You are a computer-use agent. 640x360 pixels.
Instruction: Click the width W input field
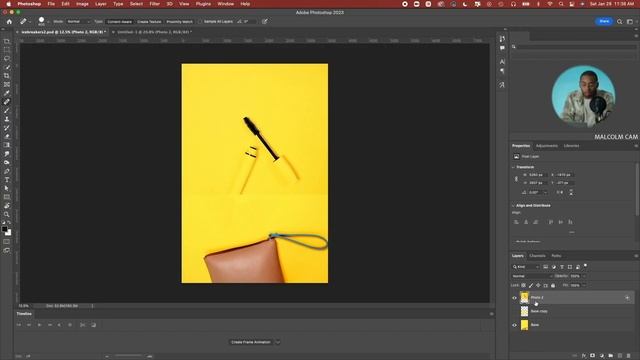(x=538, y=175)
